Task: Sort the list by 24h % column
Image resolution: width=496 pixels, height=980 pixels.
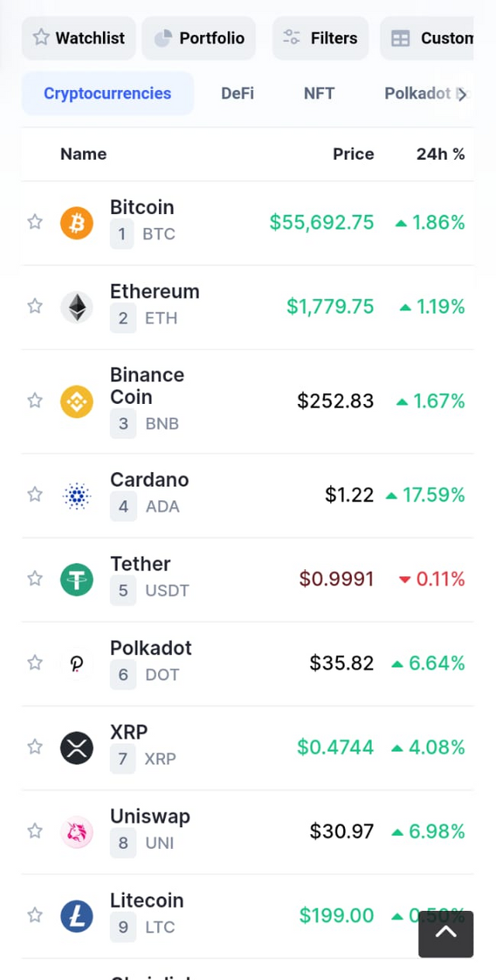Action: [440, 154]
